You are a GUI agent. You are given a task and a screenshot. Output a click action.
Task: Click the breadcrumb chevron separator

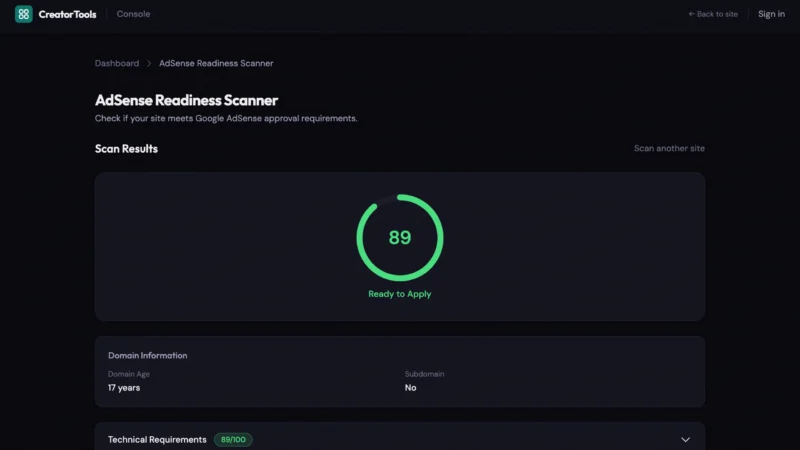point(149,63)
